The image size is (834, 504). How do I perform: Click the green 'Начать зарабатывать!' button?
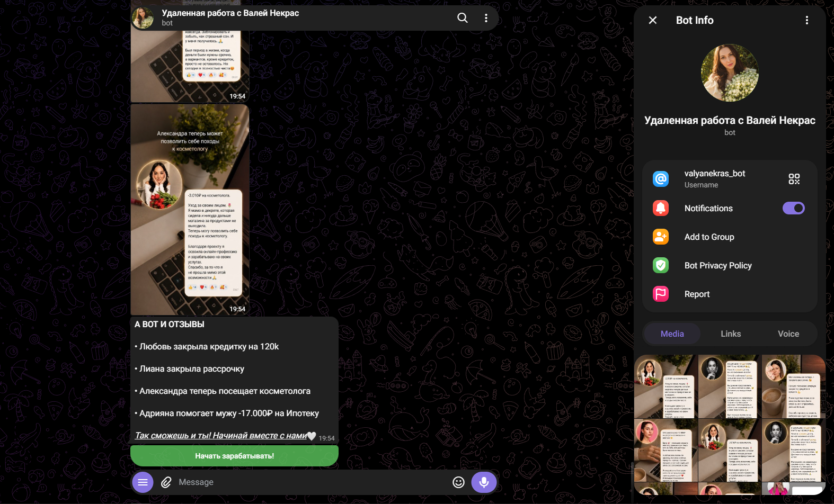(234, 456)
